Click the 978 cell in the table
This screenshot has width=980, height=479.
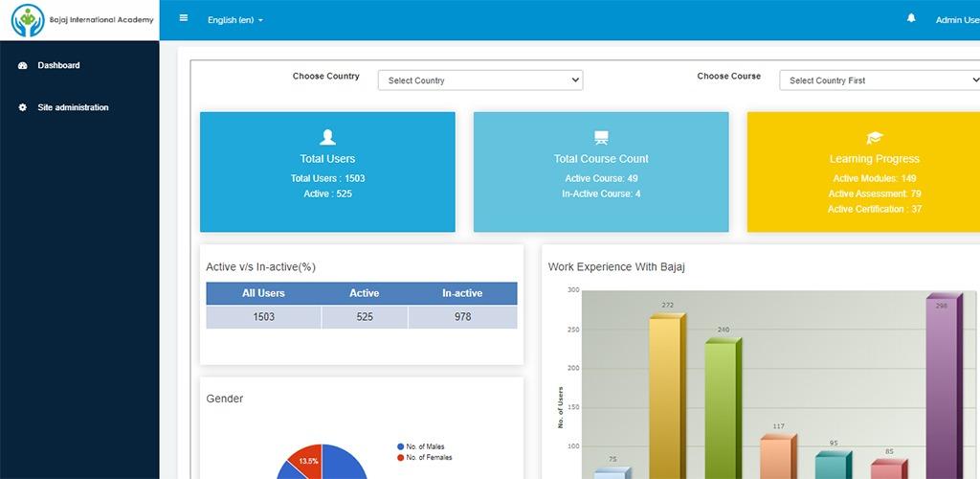coord(462,317)
